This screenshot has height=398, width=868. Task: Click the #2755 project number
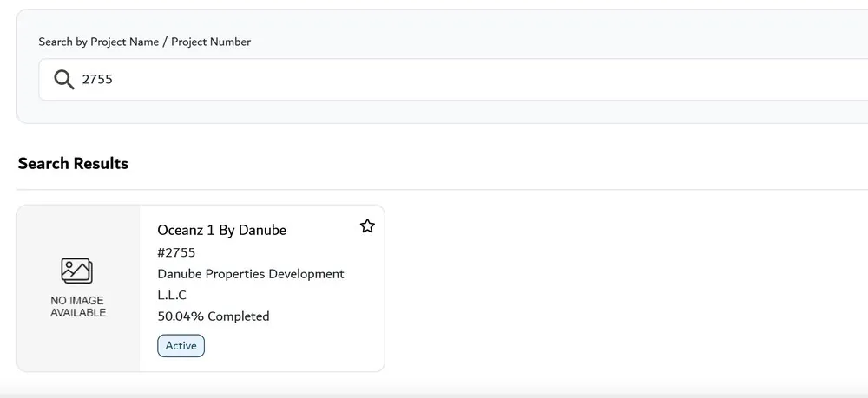pos(176,252)
